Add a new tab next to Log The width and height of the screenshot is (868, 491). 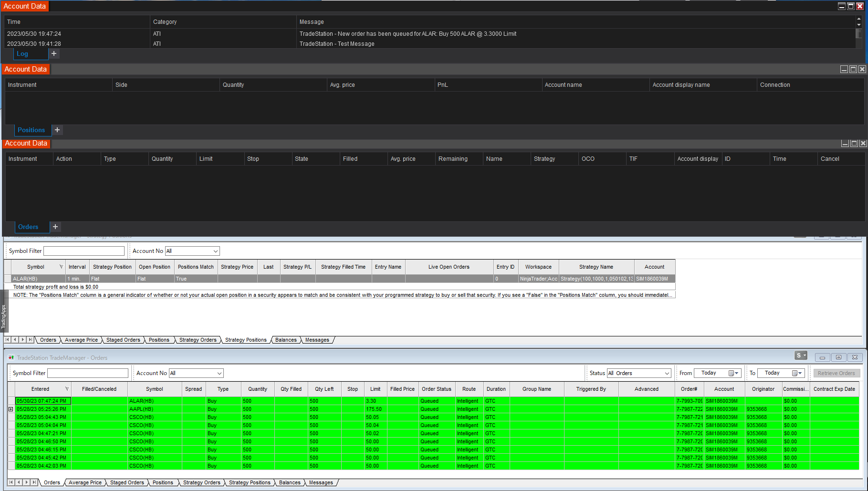(x=54, y=54)
